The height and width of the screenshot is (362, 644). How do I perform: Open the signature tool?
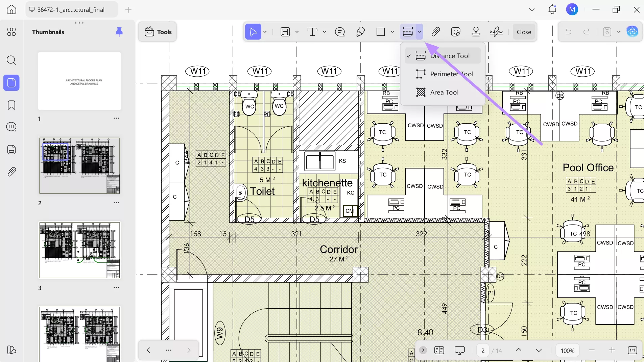[x=496, y=32]
